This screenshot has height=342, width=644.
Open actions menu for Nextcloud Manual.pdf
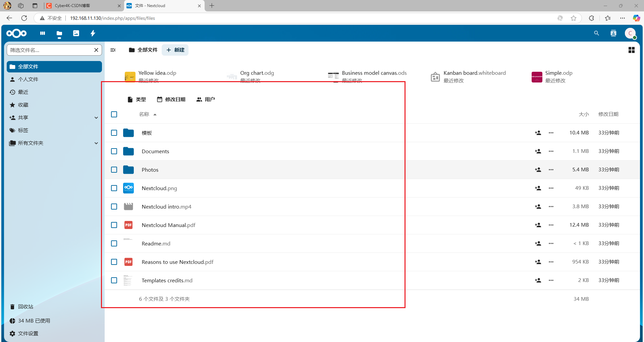pos(551,225)
